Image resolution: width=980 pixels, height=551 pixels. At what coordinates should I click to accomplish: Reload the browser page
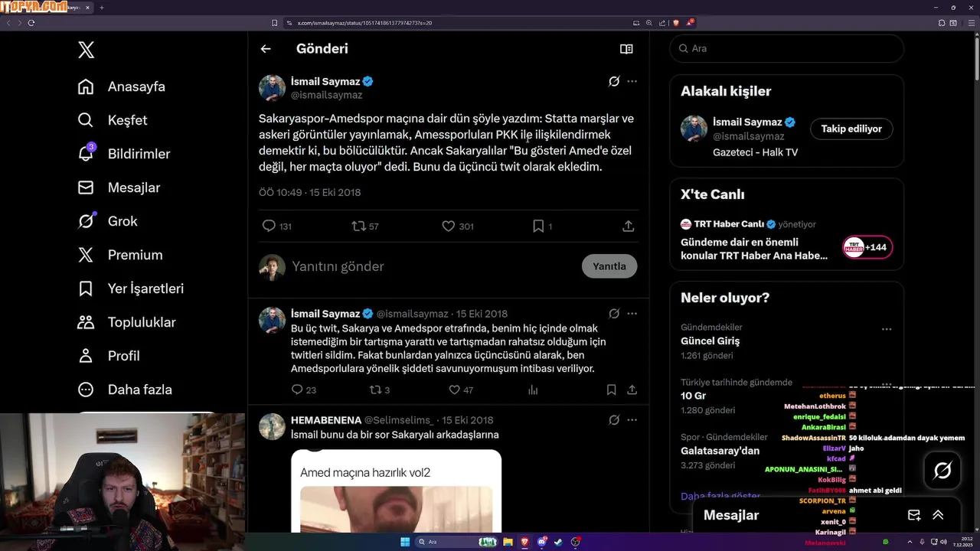pyautogui.click(x=31, y=23)
